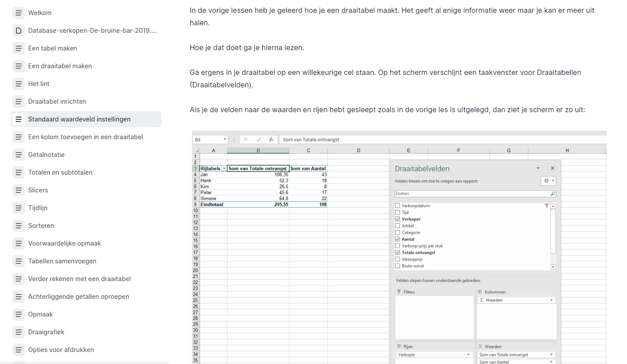Click the lesson icon next to Het lint
627x364 pixels.
[x=18, y=84]
